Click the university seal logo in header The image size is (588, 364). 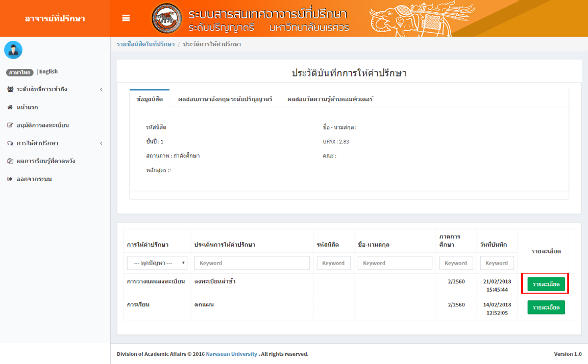tap(166, 19)
